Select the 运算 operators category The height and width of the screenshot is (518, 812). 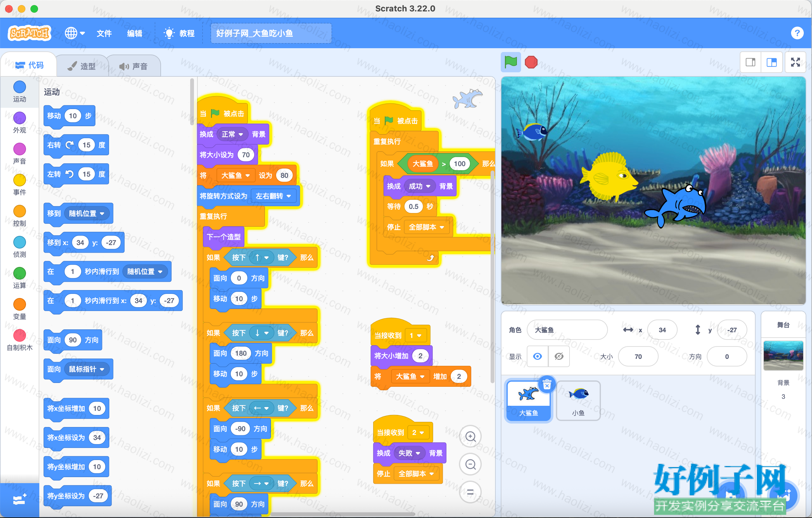tap(20, 278)
